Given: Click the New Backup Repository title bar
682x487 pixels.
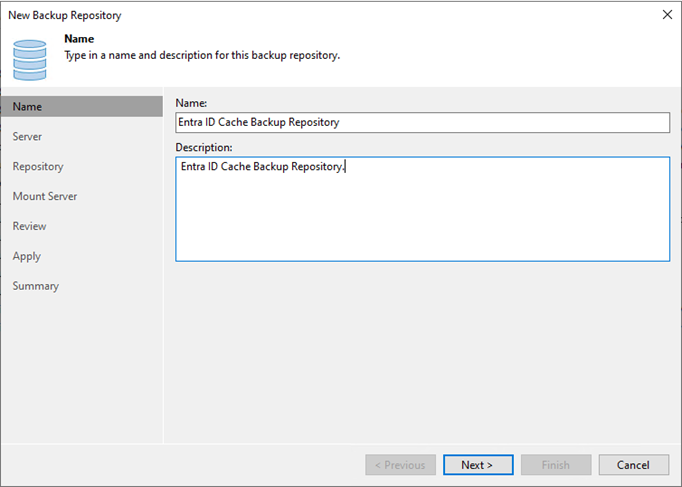Looking at the screenshot, I should pos(65,15).
